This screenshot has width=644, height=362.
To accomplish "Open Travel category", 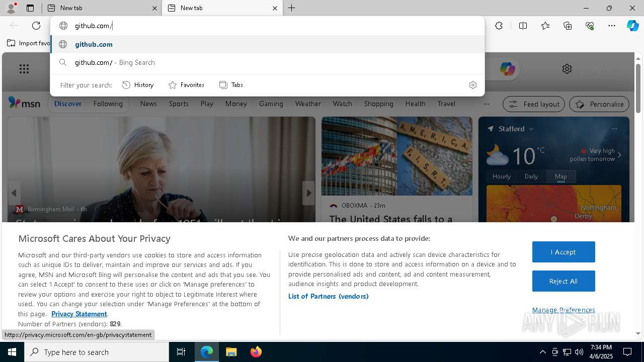I will pyautogui.click(x=446, y=104).
